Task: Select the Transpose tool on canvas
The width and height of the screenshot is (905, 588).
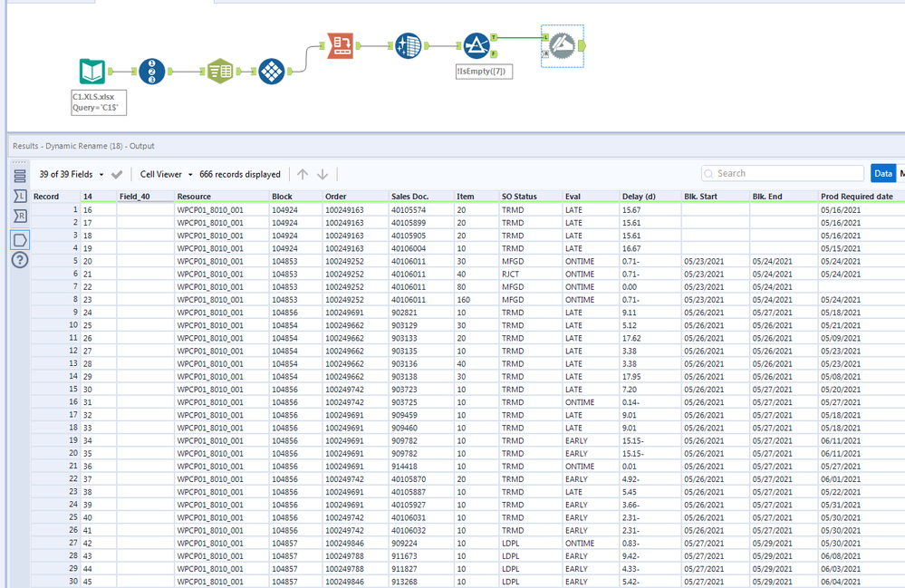Action: click(271, 72)
